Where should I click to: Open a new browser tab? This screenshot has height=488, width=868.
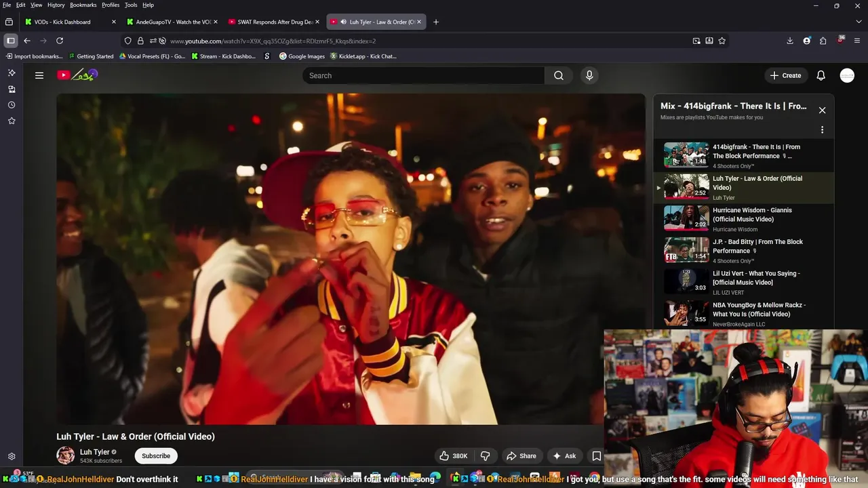click(x=436, y=22)
